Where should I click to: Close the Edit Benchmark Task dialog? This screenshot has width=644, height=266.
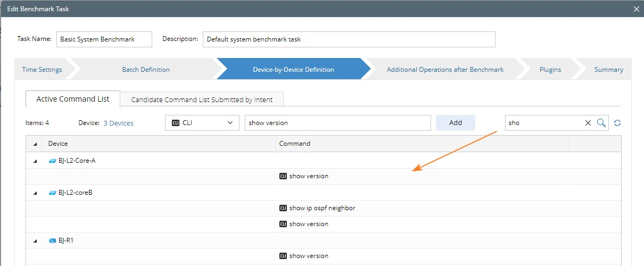point(637,9)
